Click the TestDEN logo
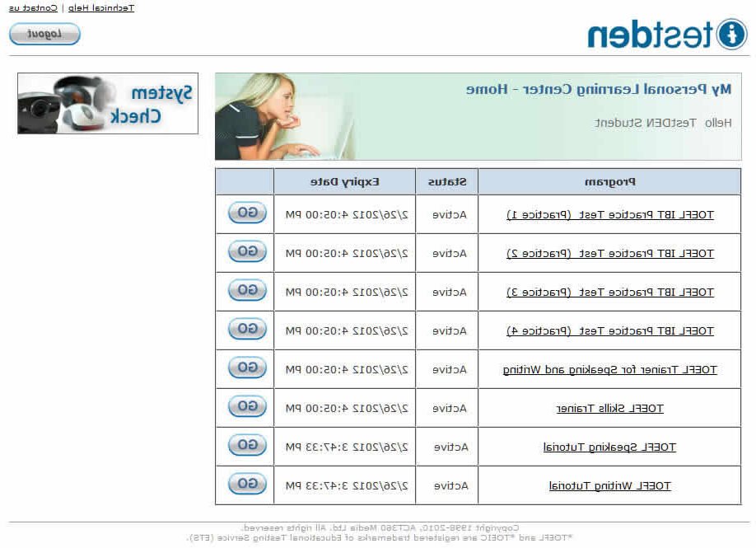This screenshot has height=548, width=756. click(x=667, y=35)
